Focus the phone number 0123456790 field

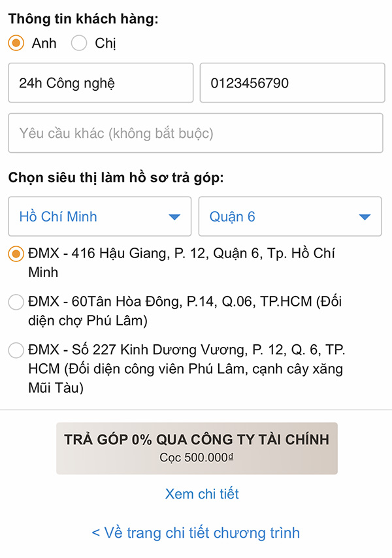292,82
